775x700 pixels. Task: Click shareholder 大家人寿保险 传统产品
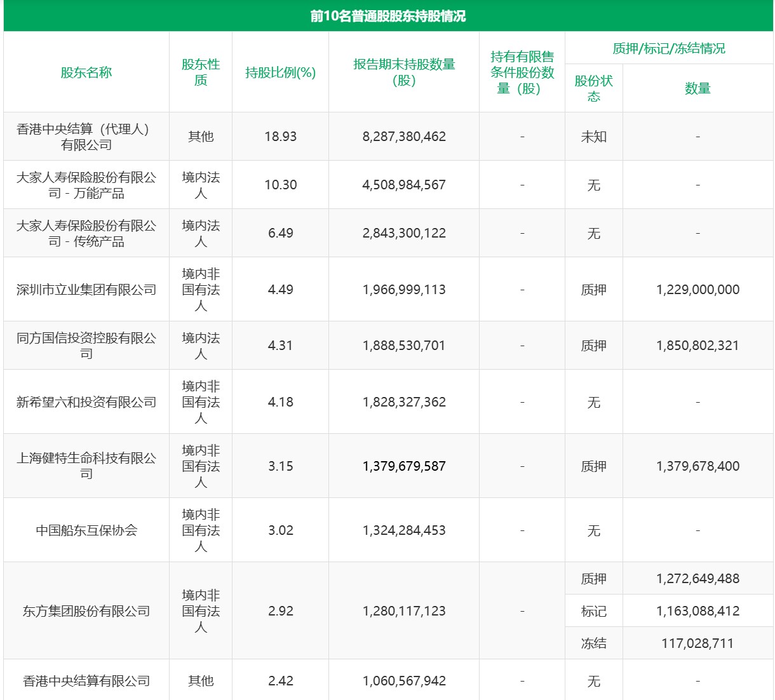[86, 233]
